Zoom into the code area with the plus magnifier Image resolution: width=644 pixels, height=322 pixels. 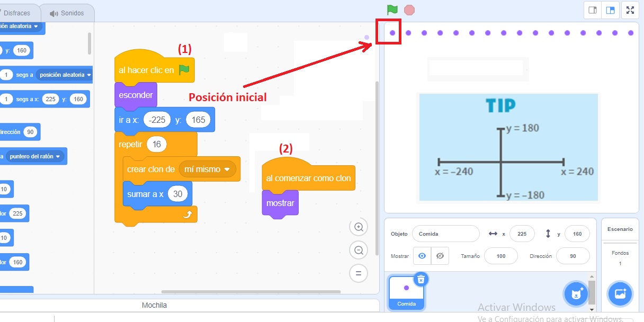[x=359, y=227]
